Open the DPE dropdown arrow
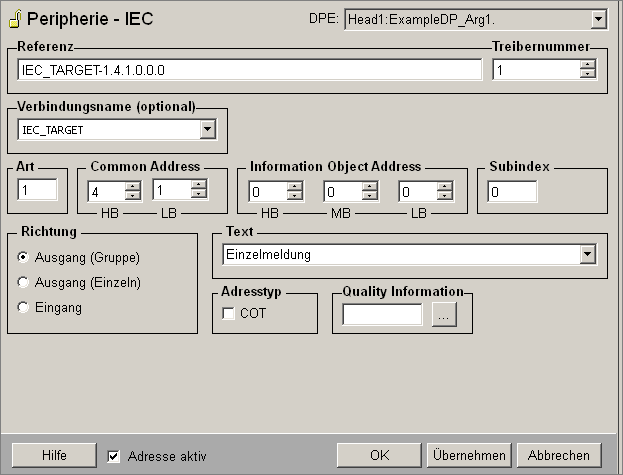The width and height of the screenshot is (623, 475). point(598,19)
